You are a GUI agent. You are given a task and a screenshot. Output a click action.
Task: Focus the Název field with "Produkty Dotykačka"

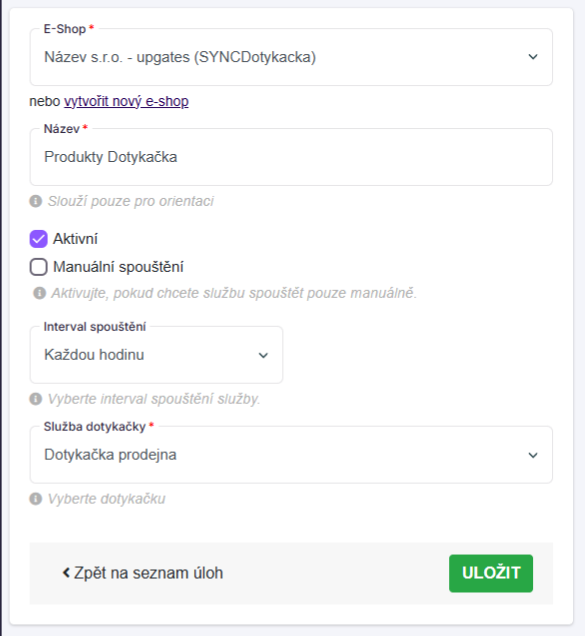(x=291, y=157)
